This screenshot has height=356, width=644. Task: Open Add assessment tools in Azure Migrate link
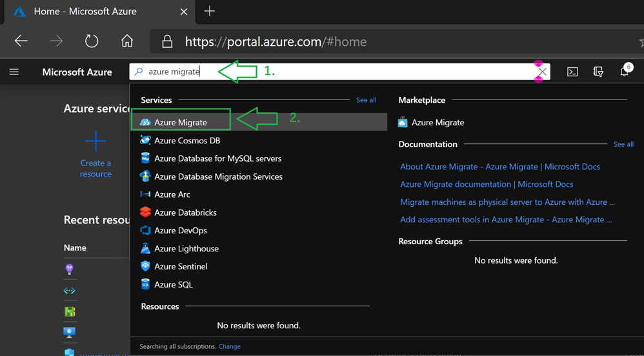coord(506,220)
